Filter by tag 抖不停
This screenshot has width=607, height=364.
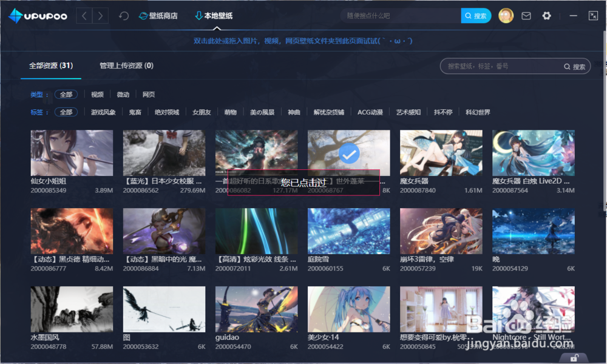click(443, 112)
